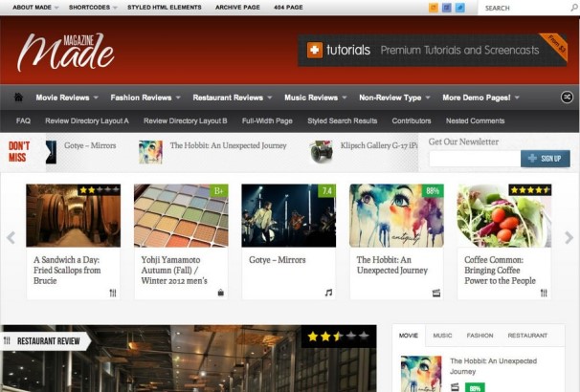Click the watercolor face thumbnail in carousel
Screen dimensions: 580x392
[x=396, y=215]
